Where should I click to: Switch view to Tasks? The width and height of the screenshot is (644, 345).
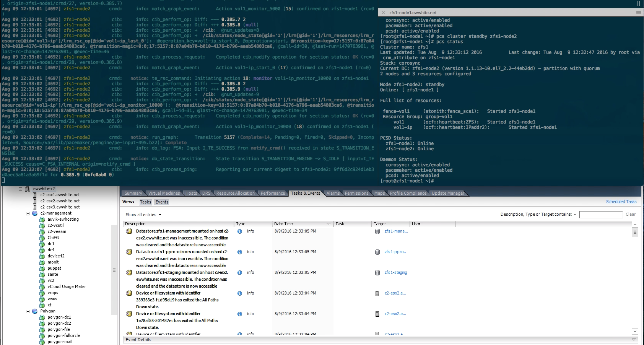(x=145, y=202)
